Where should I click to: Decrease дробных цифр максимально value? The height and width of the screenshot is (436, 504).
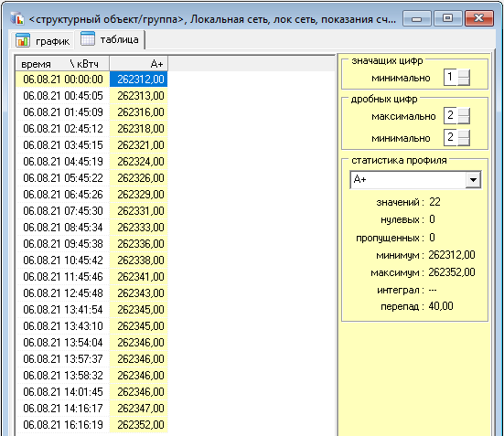[463, 120]
